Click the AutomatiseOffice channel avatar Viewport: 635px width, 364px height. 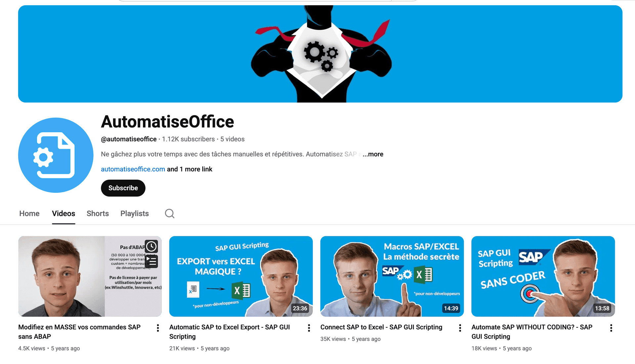coord(56,155)
